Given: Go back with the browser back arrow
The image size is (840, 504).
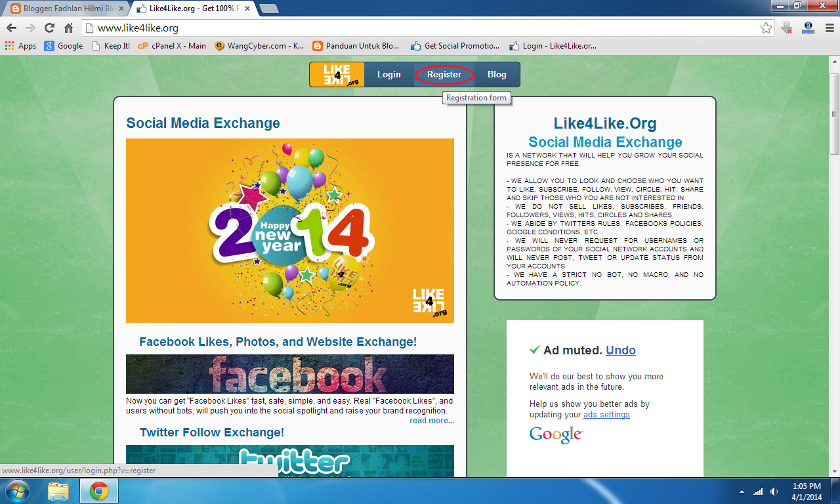Looking at the screenshot, I should 11,28.
